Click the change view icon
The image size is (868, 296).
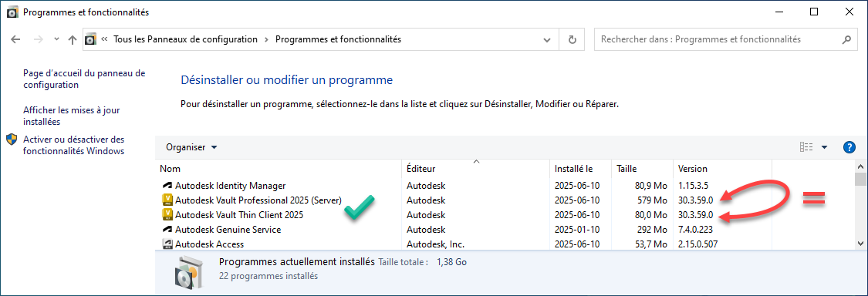pos(806,147)
